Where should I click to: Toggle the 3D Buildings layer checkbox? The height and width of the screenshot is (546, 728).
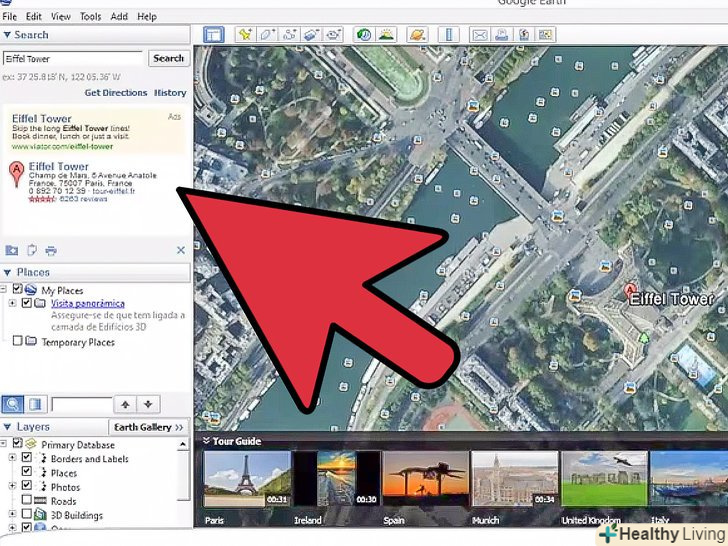[x=27, y=516]
